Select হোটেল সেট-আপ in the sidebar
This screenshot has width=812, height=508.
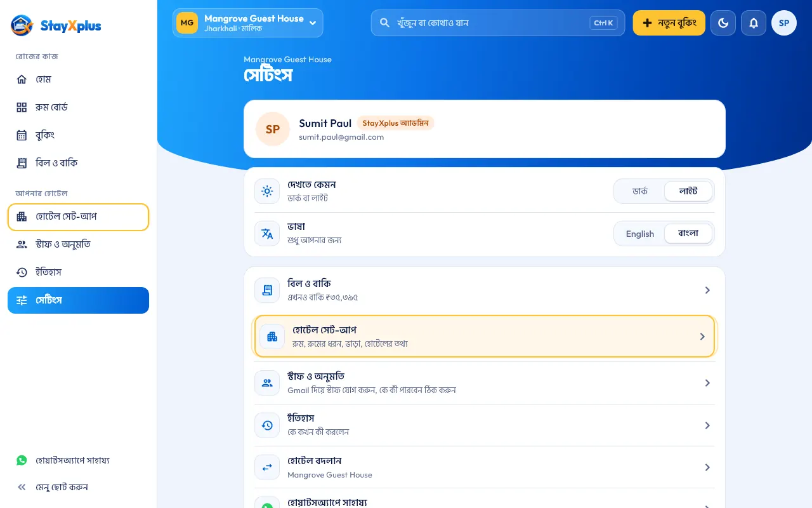78,217
